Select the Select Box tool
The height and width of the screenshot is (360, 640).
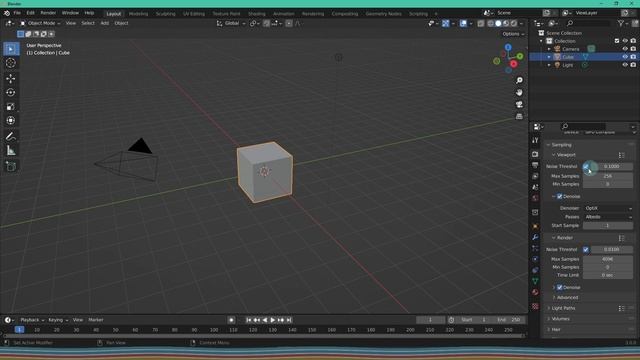(x=11, y=49)
